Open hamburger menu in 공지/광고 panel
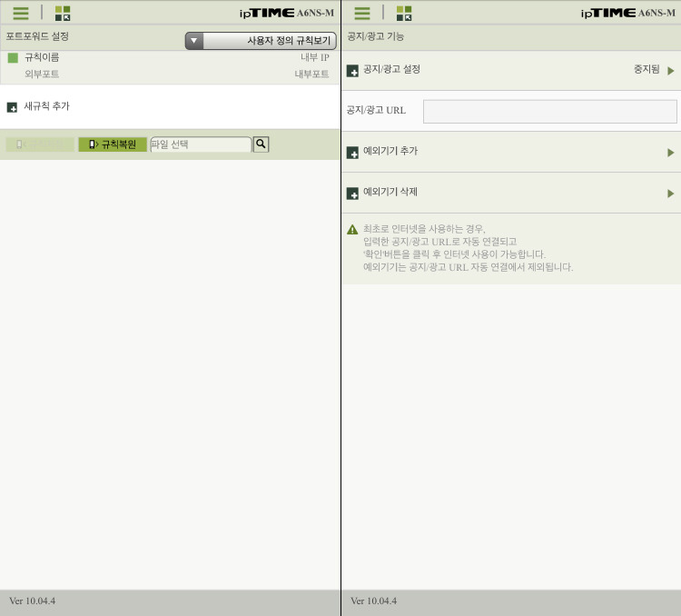Screen dimensions: 681x616 (x=362, y=13)
